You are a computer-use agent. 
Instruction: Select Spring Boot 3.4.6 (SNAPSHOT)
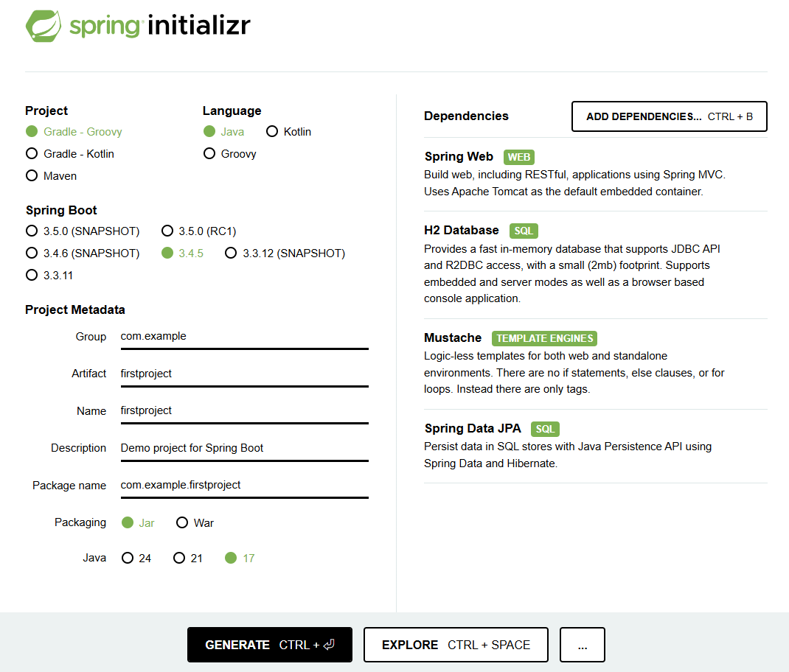click(83, 253)
